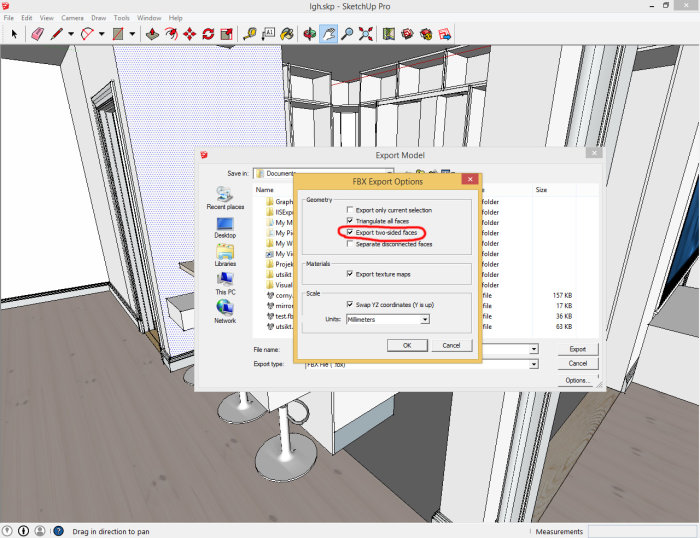This screenshot has height=538, width=700.
Task: Select the Paint Bucket tool
Action: coord(287,34)
